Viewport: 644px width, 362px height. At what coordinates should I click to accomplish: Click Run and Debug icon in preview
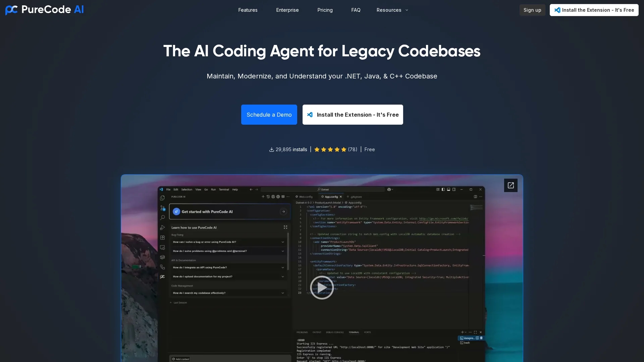click(162, 228)
